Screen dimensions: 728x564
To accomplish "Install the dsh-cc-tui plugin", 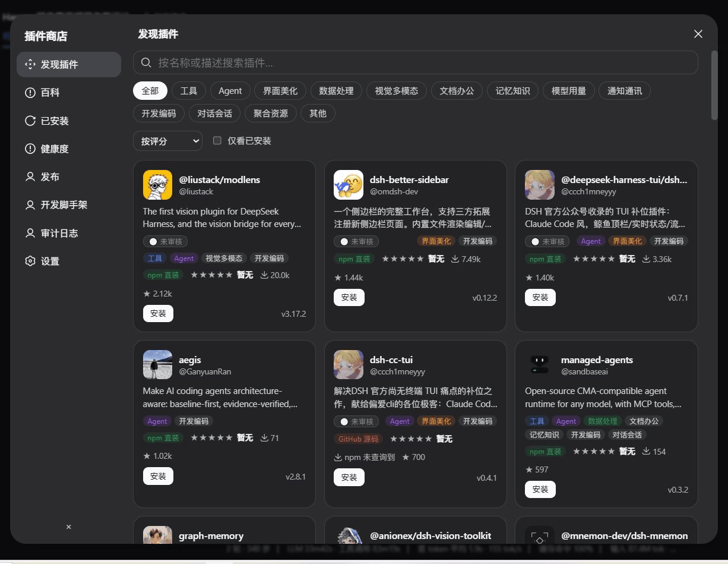I will point(349,477).
